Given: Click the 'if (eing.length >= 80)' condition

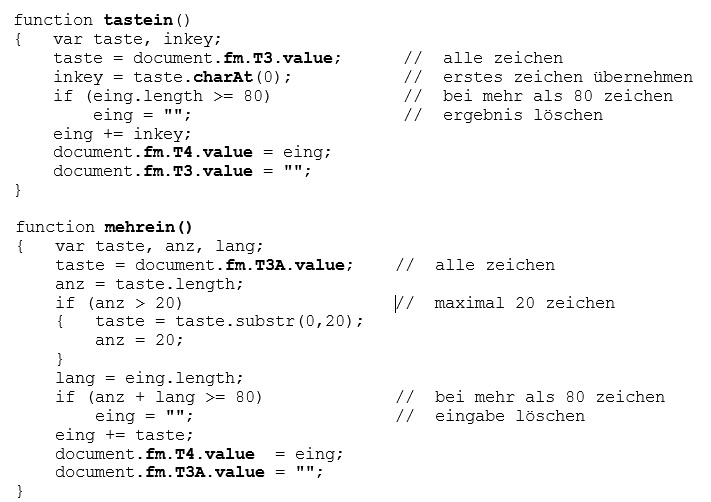Looking at the screenshot, I should (162, 96).
